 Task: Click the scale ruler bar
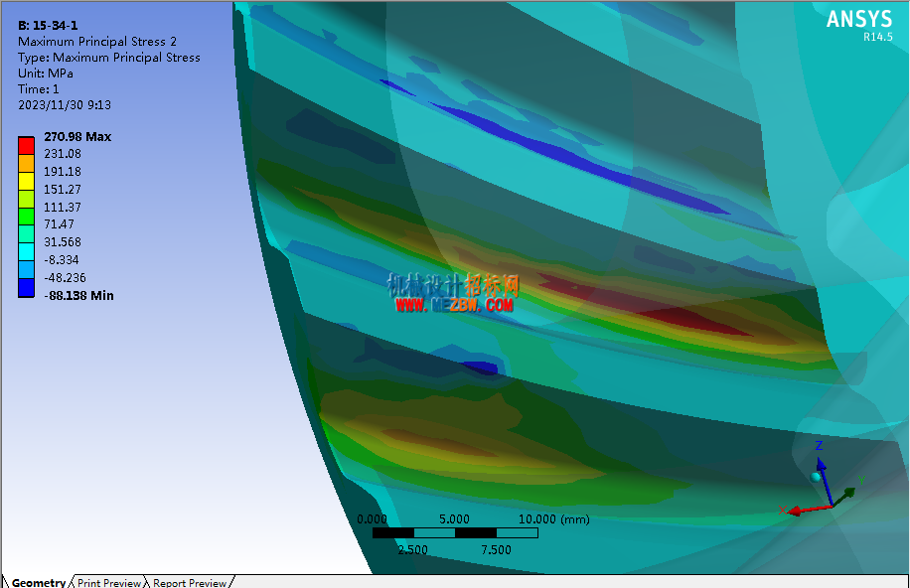[x=455, y=532]
